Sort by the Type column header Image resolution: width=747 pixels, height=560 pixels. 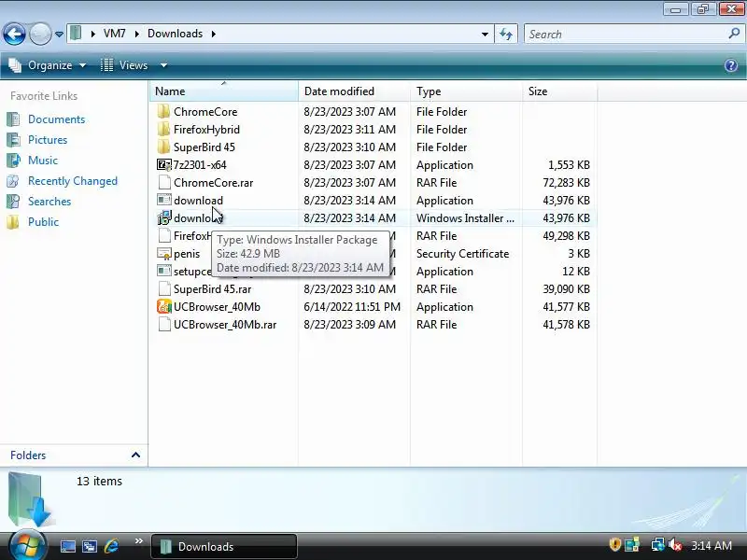(466, 91)
